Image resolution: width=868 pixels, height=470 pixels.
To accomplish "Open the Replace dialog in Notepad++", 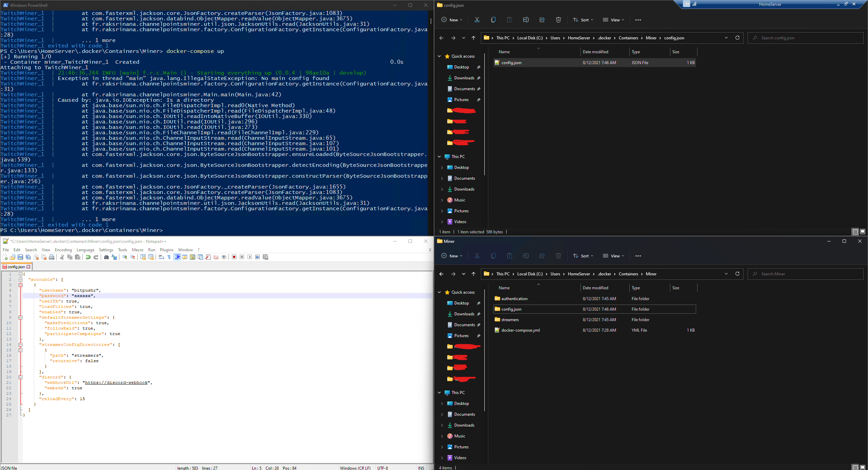I will click(114, 257).
